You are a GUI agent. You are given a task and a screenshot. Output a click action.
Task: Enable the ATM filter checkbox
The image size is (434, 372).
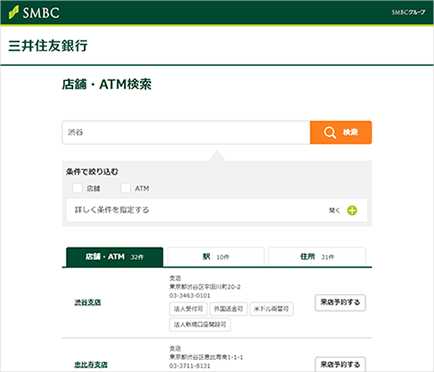pyautogui.click(x=125, y=188)
